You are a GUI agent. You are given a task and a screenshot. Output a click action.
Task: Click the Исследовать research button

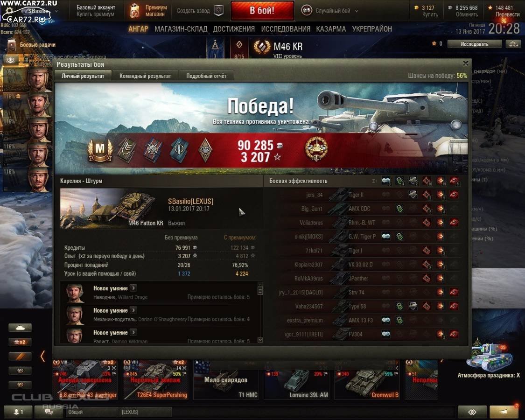pyautogui.click(x=475, y=44)
